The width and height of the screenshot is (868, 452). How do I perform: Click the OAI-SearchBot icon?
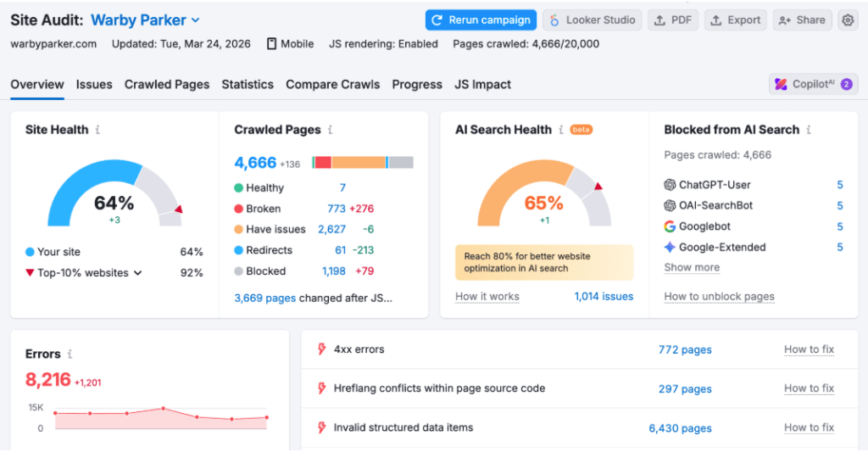[x=670, y=205]
